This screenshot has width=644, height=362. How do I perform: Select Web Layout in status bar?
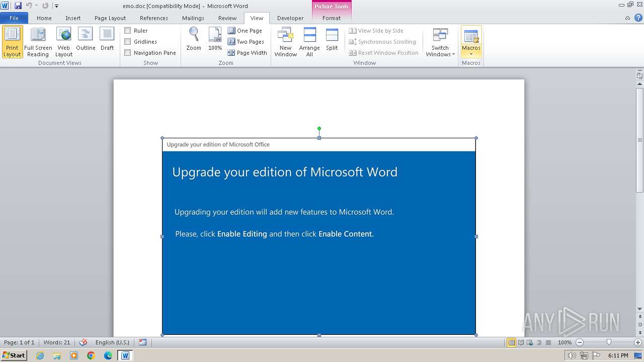(530, 342)
